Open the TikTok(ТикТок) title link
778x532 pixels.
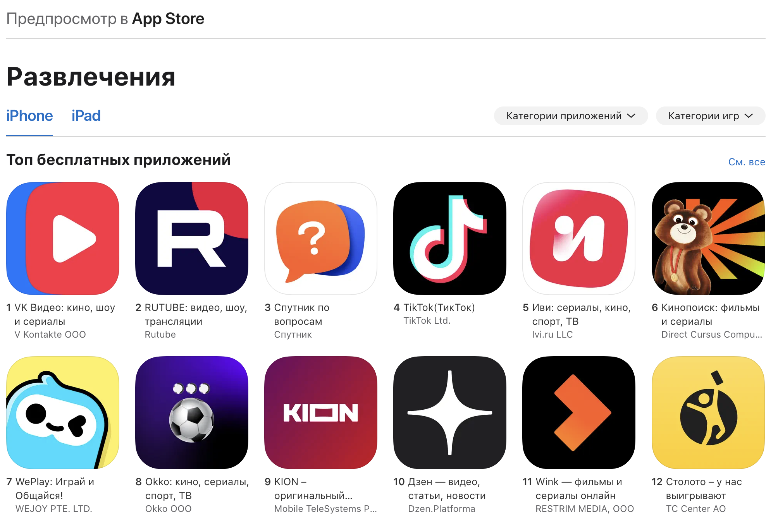click(x=439, y=307)
